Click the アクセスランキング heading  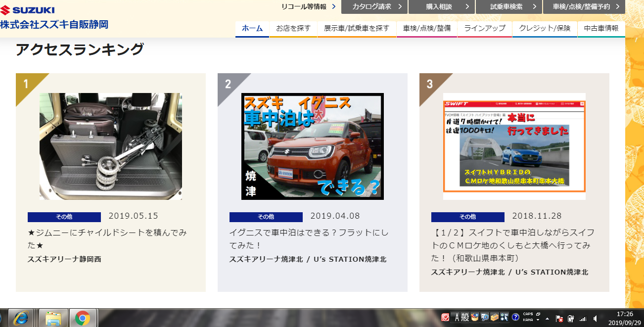[x=80, y=49]
